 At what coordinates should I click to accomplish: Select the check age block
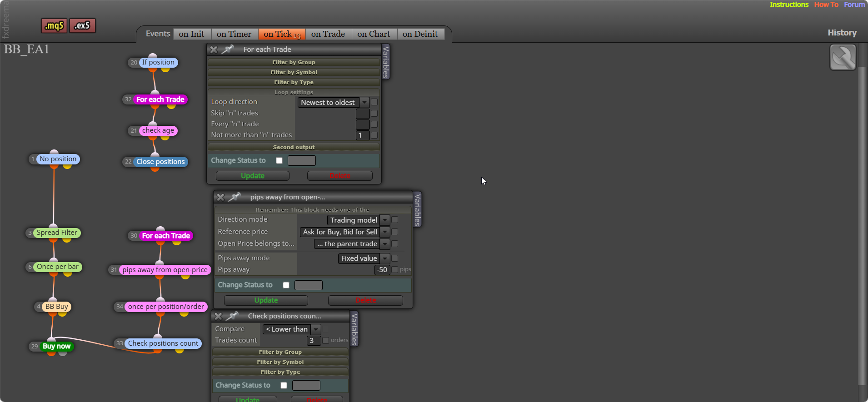[158, 130]
